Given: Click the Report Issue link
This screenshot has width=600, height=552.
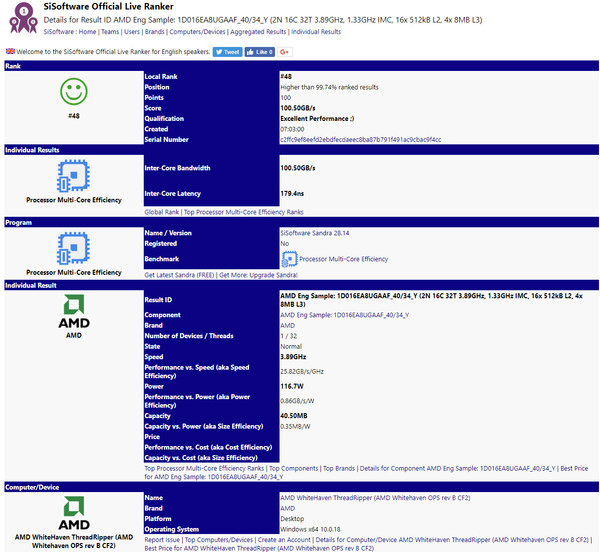Looking at the screenshot, I should click(x=162, y=540).
